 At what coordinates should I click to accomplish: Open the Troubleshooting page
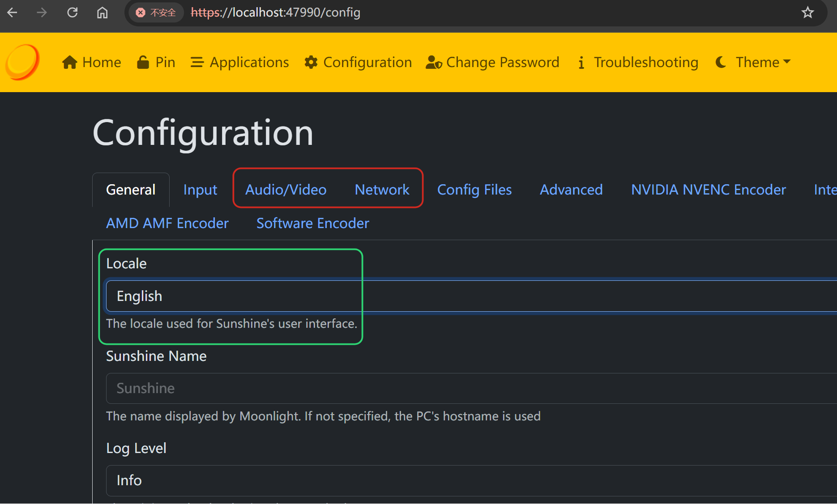638,62
